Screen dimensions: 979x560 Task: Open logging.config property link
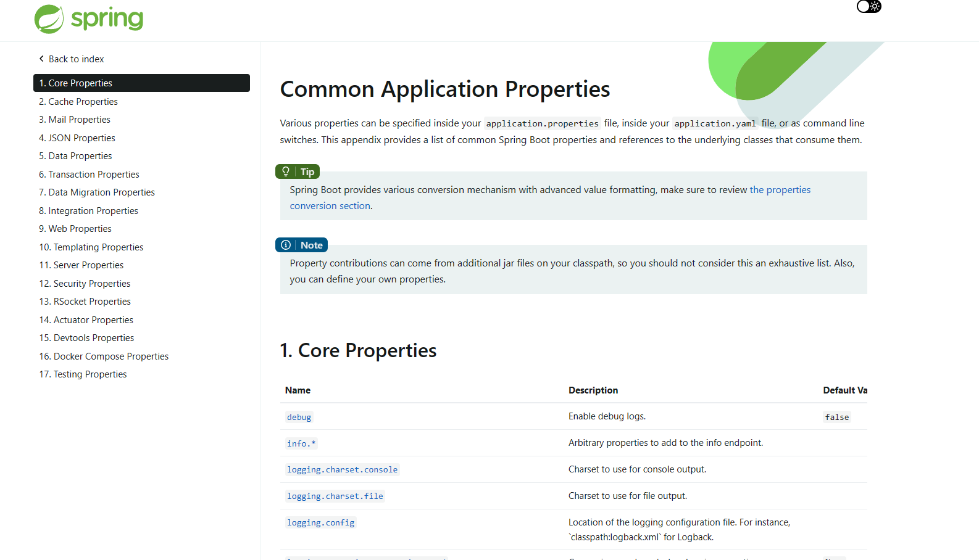tap(321, 523)
